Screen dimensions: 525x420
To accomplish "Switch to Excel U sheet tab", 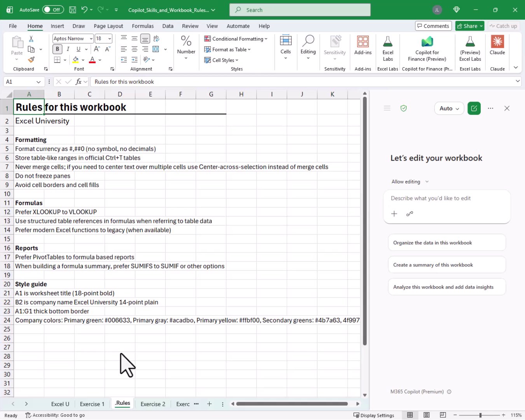I will point(60,404).
